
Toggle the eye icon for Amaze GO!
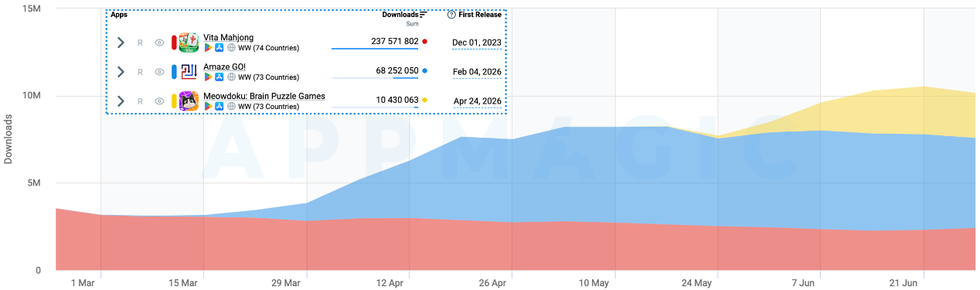click(159, 72)
